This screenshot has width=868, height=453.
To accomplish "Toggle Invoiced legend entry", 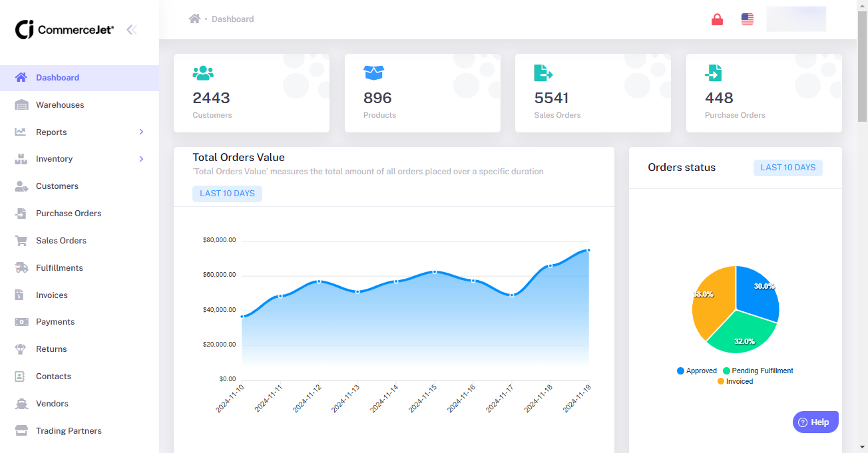I will (x=736, y=381).
